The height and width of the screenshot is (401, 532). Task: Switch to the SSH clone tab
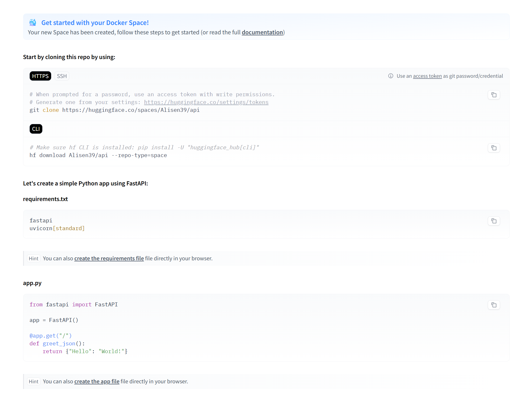point(62,76)
